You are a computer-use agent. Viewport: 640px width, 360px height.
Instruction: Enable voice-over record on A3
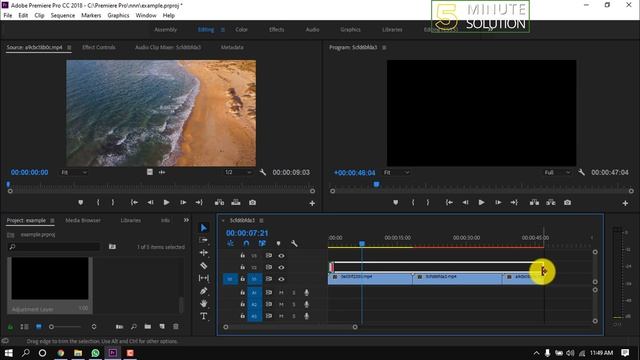click(307, 316)
